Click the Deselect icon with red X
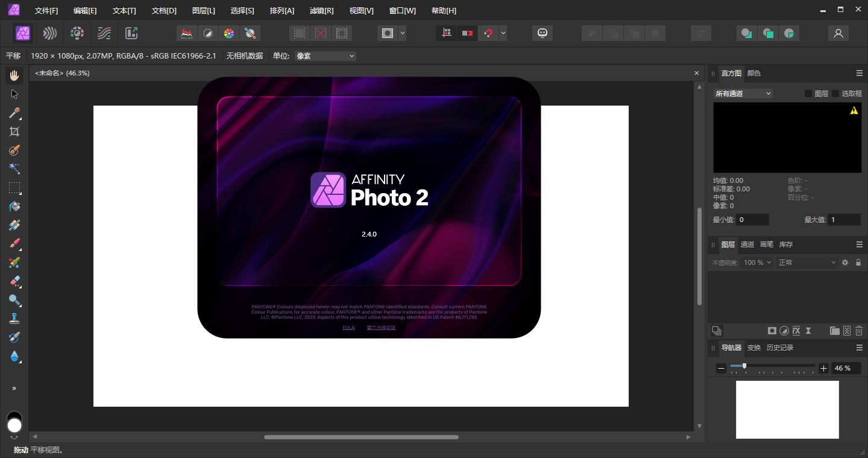Screen dimensions: 868x458 [321, 33]
